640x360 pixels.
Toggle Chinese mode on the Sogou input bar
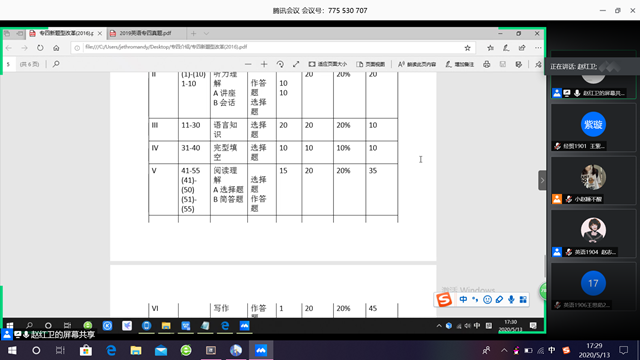pyautogui.click(x=463, y=300)
